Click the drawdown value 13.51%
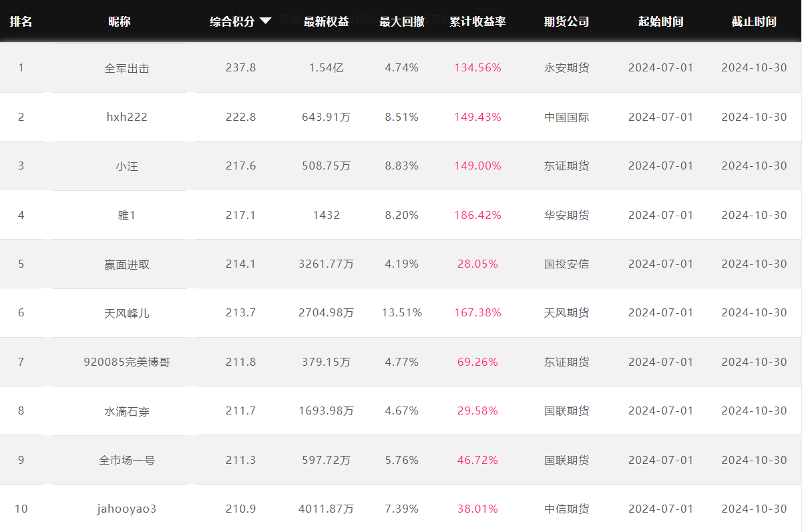 (402, 312)
